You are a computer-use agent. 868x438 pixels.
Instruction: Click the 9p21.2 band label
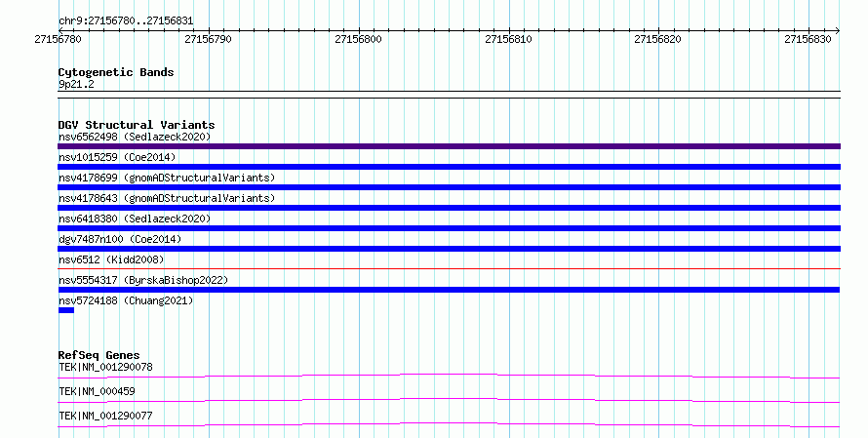(76, 84)
